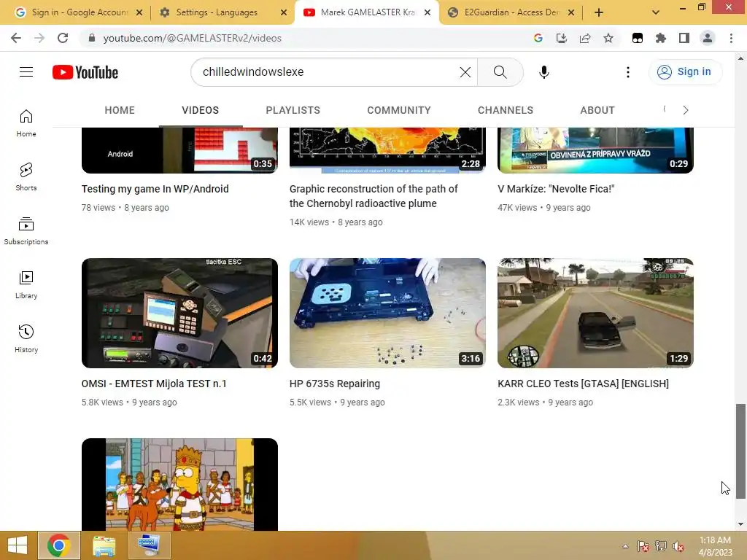Click the Simpsons cartoon thumbnail

tap(179, 484)
